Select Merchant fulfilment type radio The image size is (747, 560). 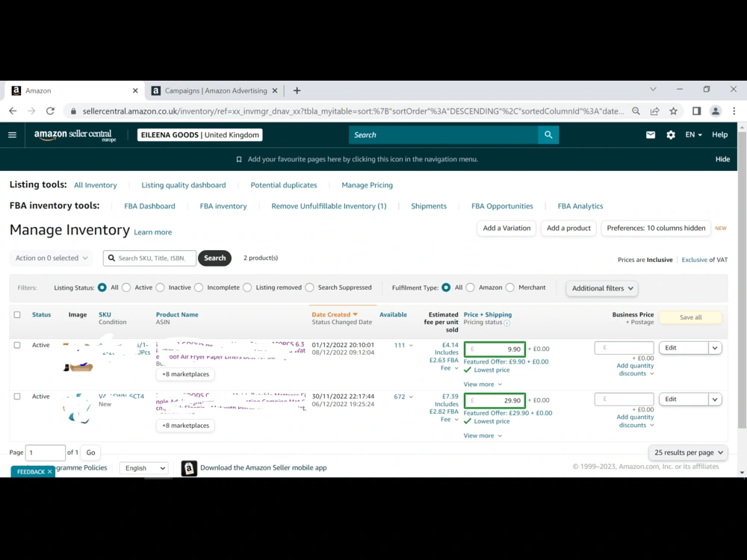[509, 287]
